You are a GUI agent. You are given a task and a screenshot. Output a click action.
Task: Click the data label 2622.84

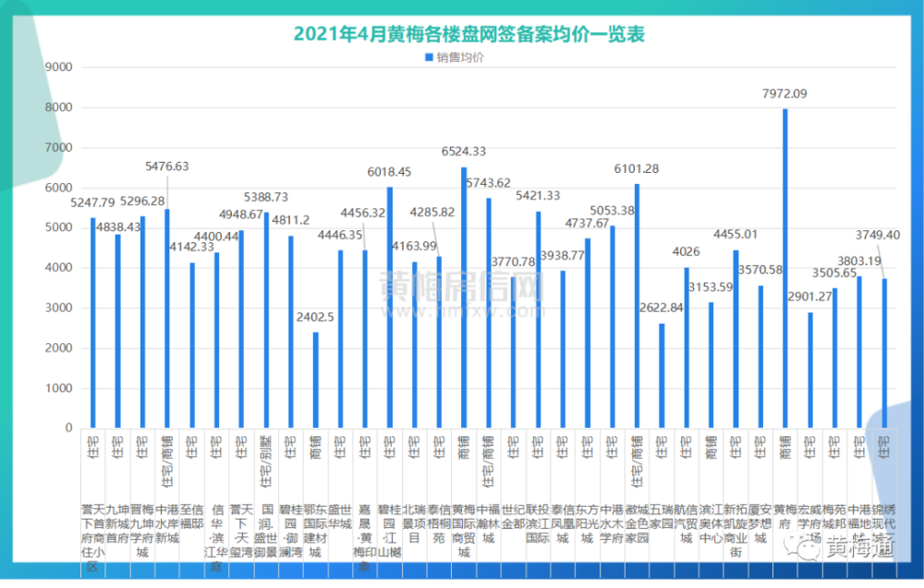(662, 308)
